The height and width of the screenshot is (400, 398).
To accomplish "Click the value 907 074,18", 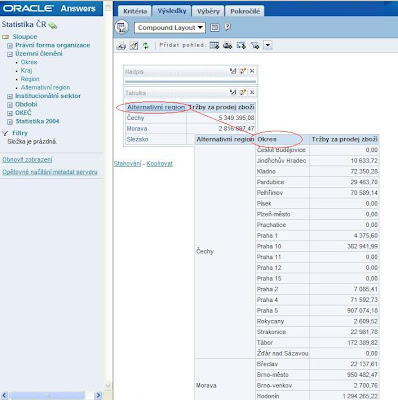I will point(362,311).
